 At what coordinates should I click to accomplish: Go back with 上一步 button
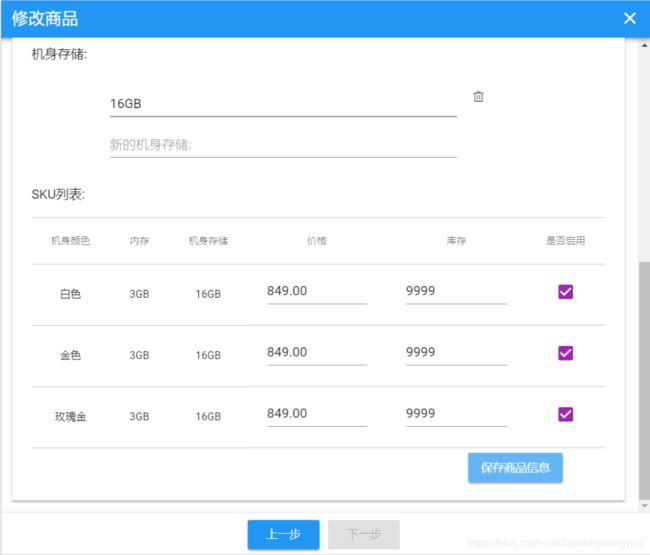click(284, 534)
